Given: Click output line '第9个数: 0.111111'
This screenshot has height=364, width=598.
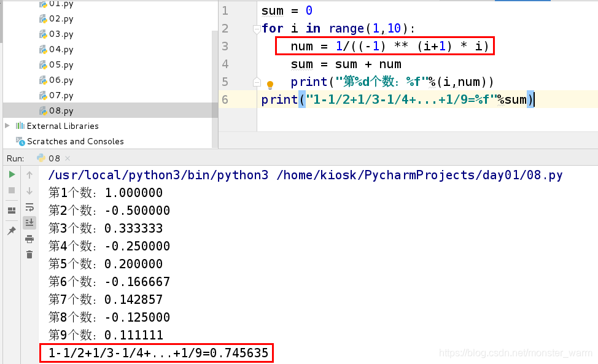Looking at the screenshot, I should pos(106,335).
